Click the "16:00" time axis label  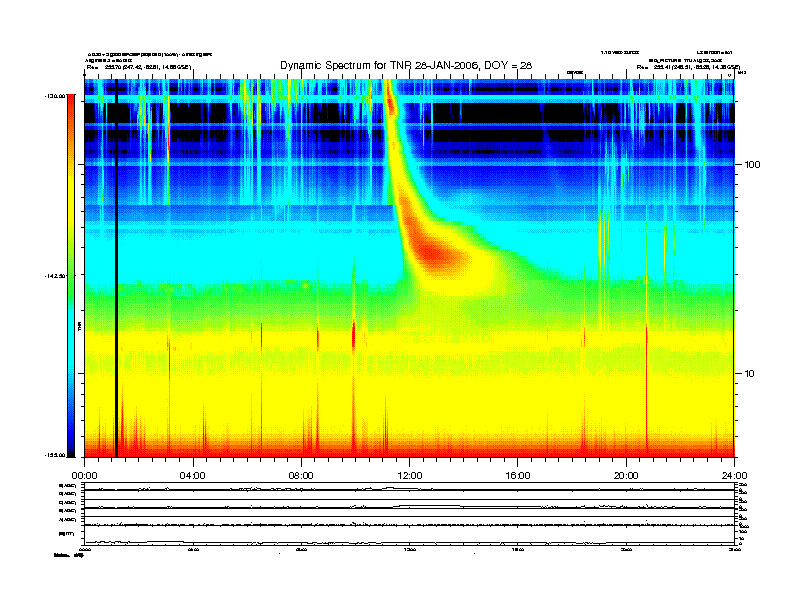click(x=518, y=476)
